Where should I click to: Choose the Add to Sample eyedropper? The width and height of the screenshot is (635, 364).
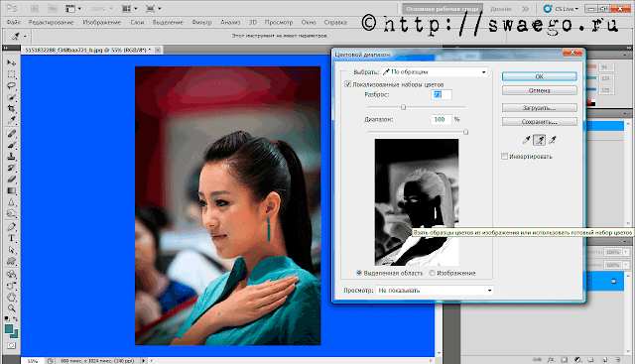540,140
